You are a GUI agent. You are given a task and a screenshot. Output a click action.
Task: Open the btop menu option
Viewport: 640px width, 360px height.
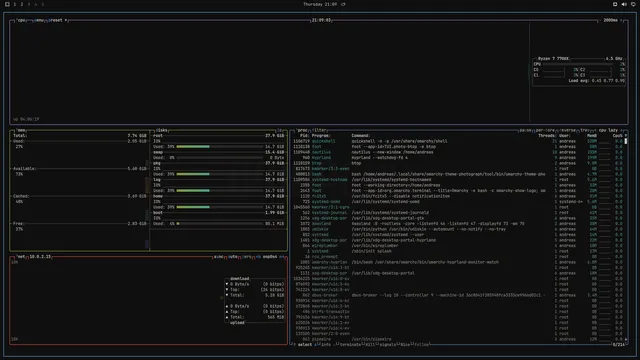click(x=39, y=20)
